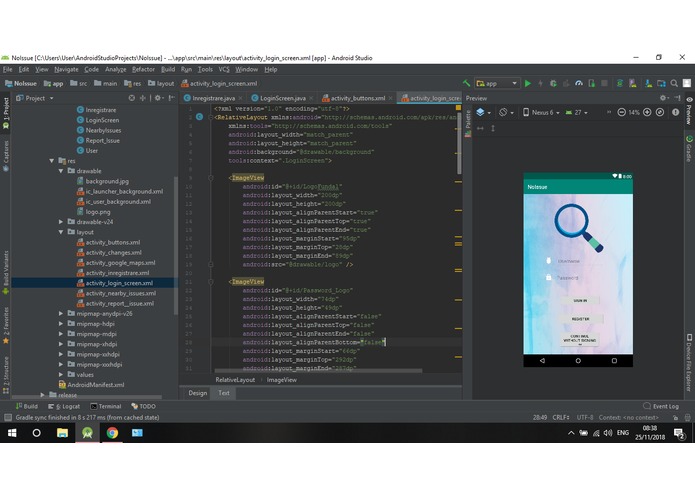Click the Stop square icon

pyautogui.click(x=604, y=83)
